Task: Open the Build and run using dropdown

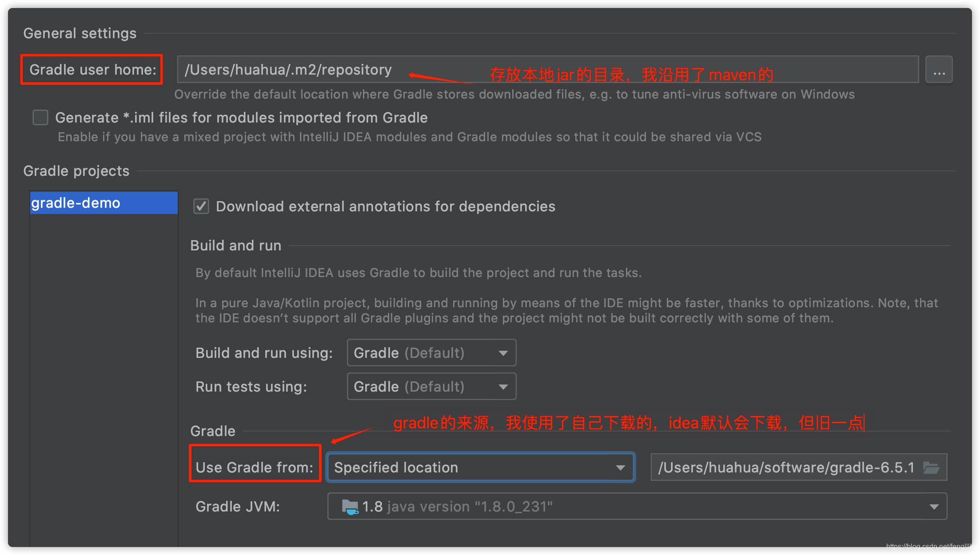Action: coord(431,353)
